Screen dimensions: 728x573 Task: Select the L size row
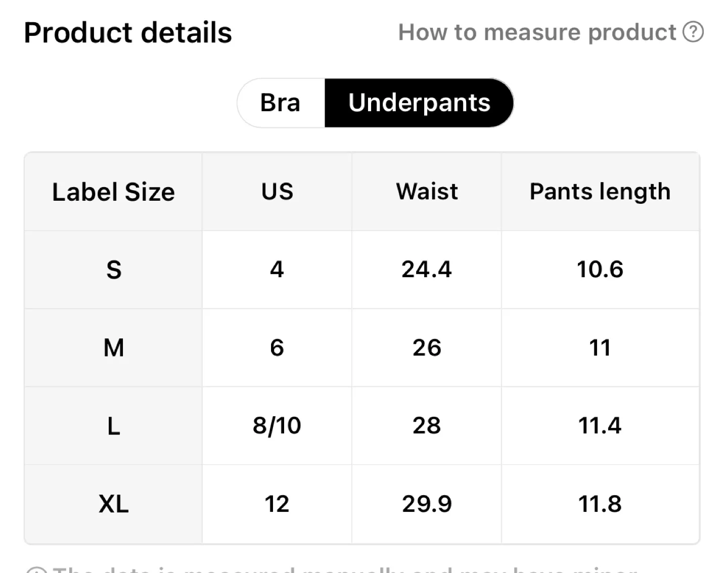point(113,425)
